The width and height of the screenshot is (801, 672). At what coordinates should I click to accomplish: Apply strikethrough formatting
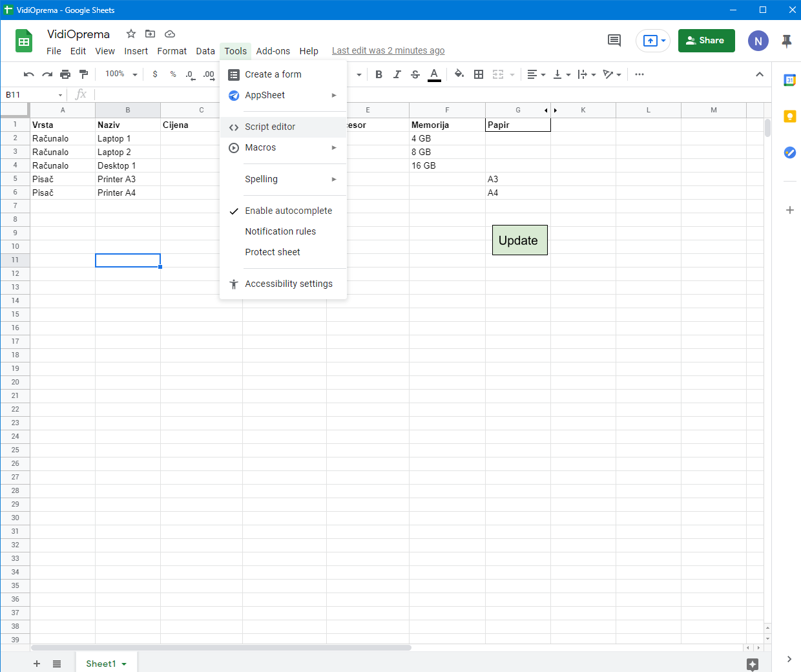coord(415,74)
